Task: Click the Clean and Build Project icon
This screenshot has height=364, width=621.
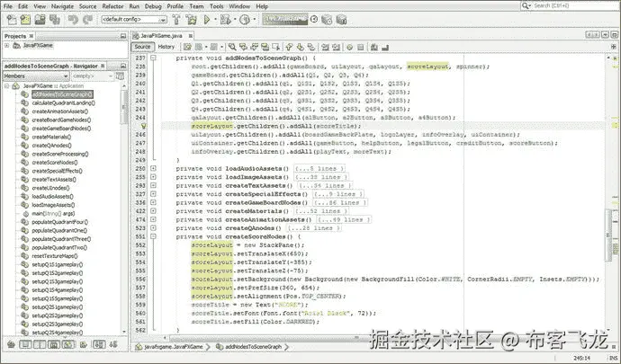Action: (x=192, y=20)
